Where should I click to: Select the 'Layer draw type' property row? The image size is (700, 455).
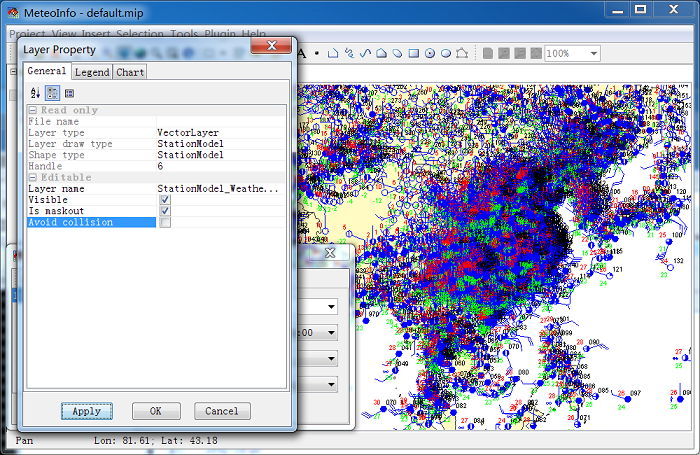point(156,144)
